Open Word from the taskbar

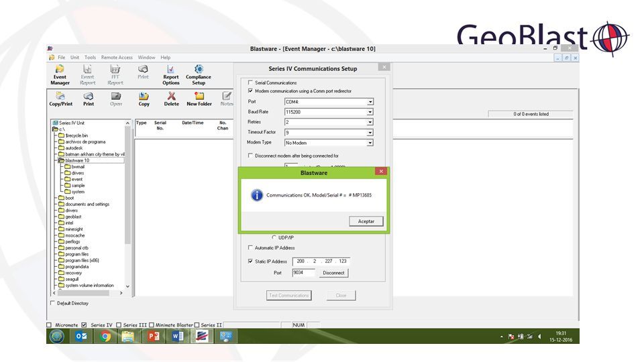click(x=177, y=336)
